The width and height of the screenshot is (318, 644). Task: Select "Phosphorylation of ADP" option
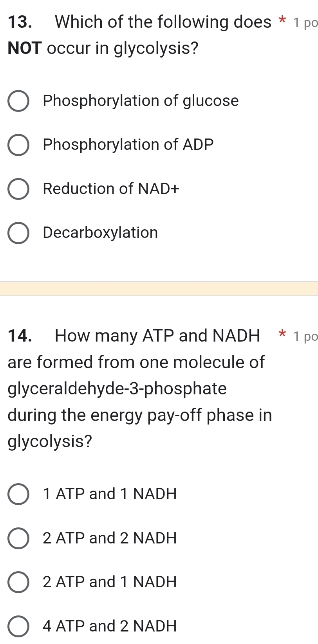pos(18,145)
